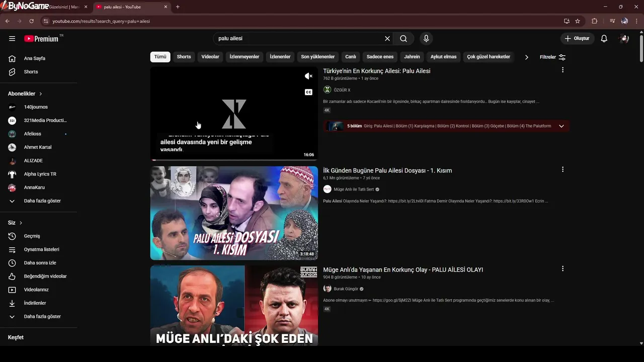Open more options for İlk Günden Bugüne video

point(562,169)
